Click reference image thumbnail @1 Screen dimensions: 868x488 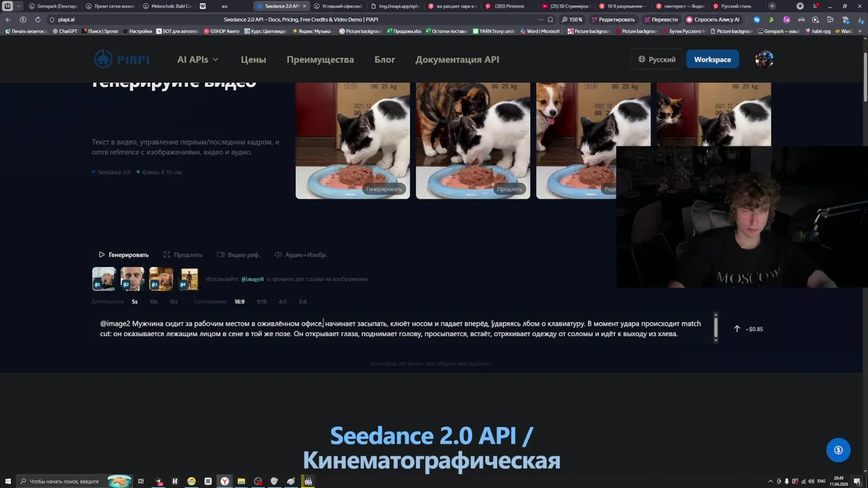tap(104, 279)
